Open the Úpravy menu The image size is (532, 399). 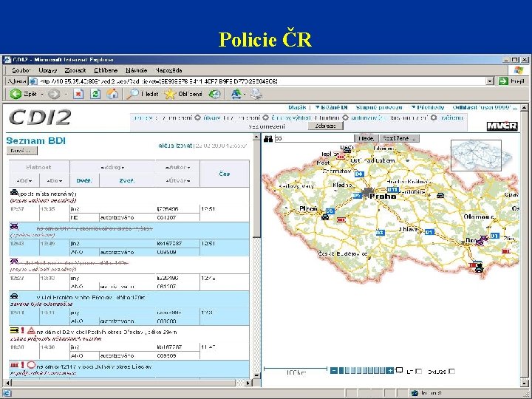coord(47,70)
